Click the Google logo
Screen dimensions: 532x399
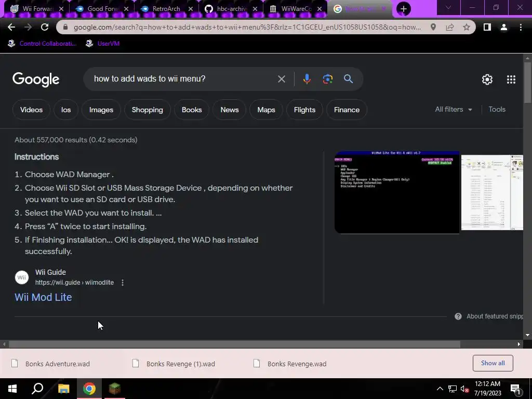click(36, 79)
